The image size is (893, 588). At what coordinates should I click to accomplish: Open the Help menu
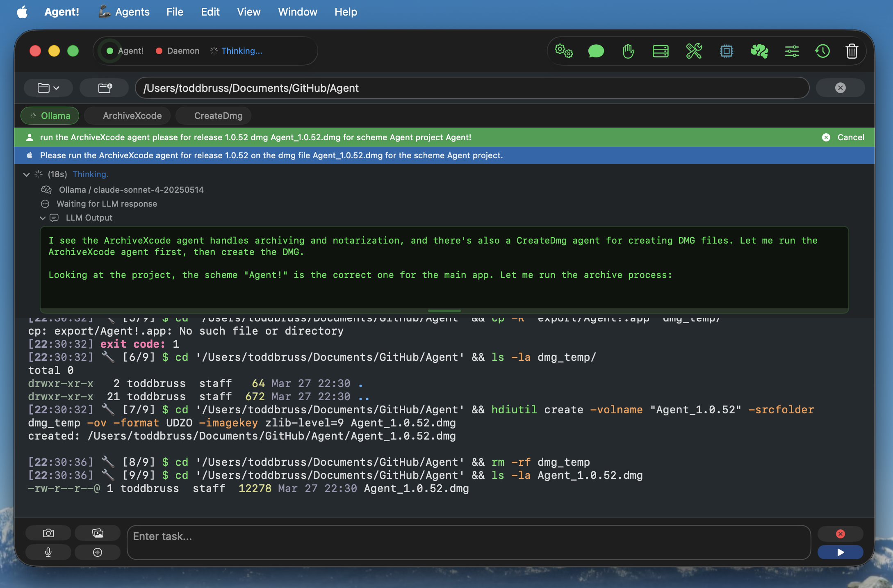pos(346,12)
